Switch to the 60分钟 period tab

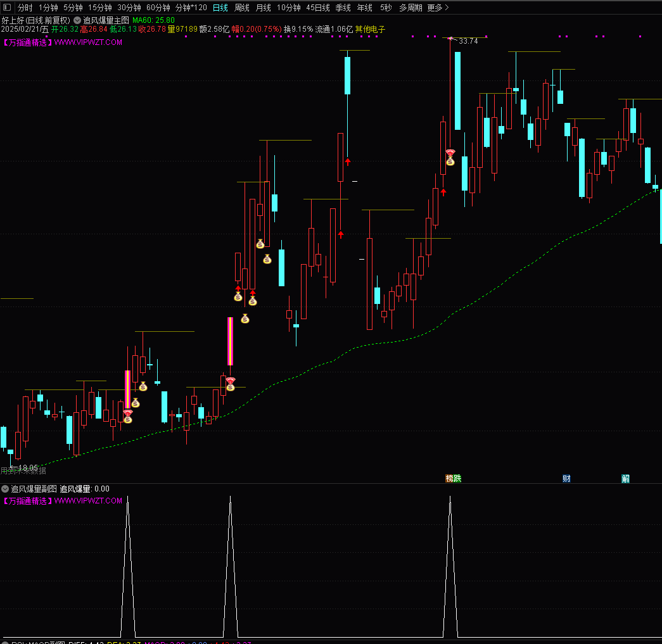point(158,8)
